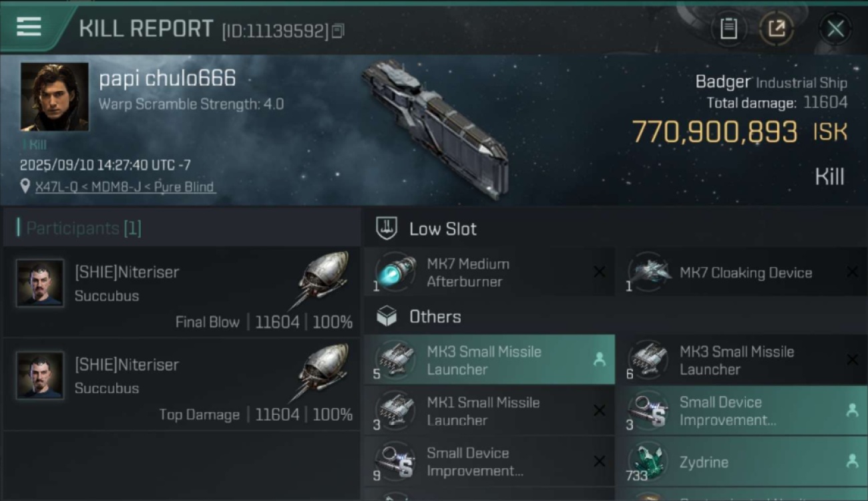Open Niteriser's Top Damage entry
Viewport: 868px width, 501px height.
(180, 384)
